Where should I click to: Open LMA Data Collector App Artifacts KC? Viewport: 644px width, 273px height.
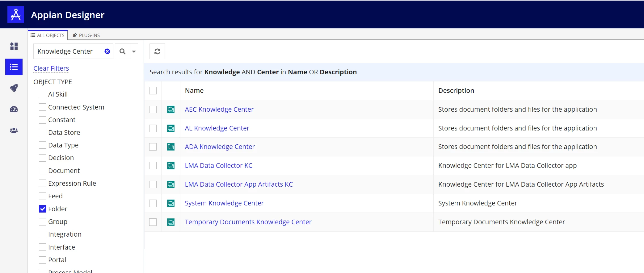coord(239,184)
